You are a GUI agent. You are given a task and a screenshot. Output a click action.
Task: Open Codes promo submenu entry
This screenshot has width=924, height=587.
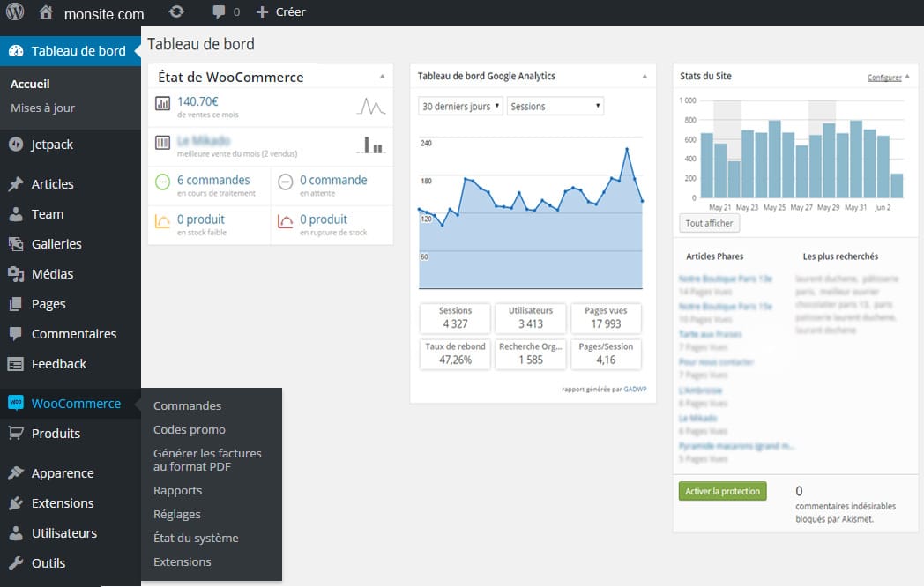tap(190, 429)
